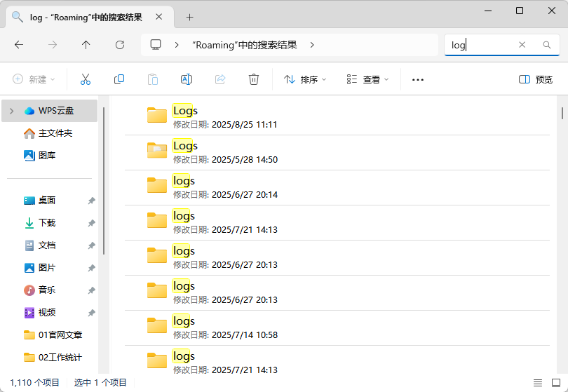This screenshot has height=392, width=568.
Task: Unpin 桌面 via its pin icon
Action: tap(92, 201)
